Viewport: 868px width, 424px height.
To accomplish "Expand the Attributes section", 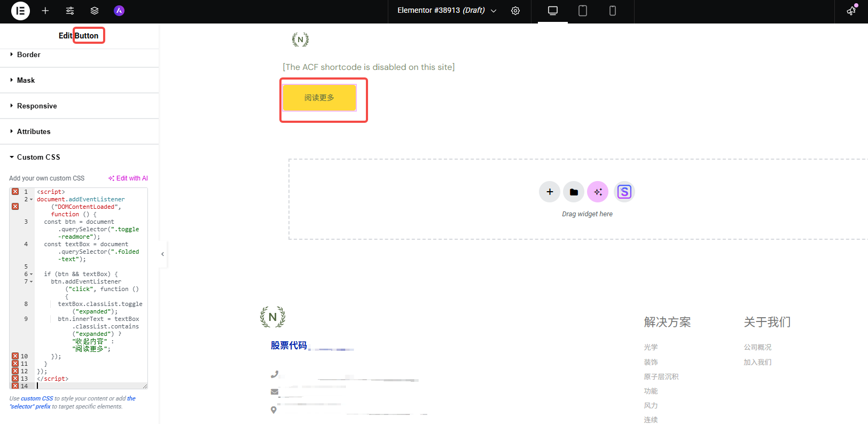I will tap(34, 131).
